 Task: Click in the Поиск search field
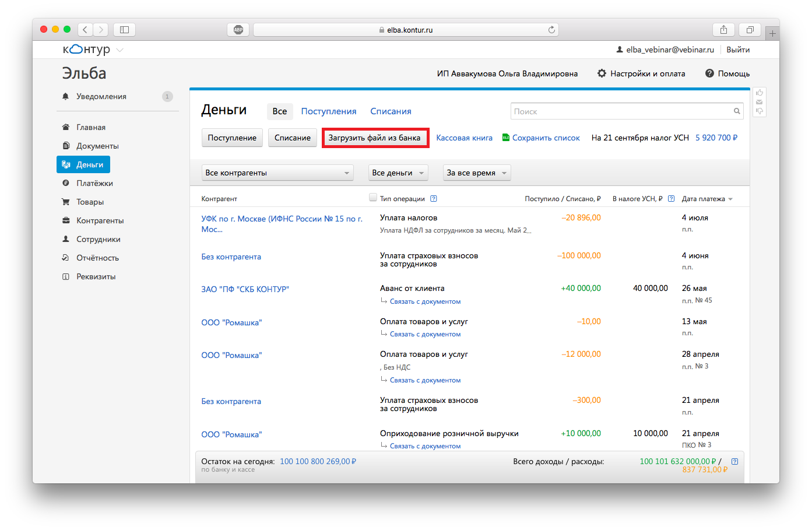pyautogui.click(x=627, y=111)
